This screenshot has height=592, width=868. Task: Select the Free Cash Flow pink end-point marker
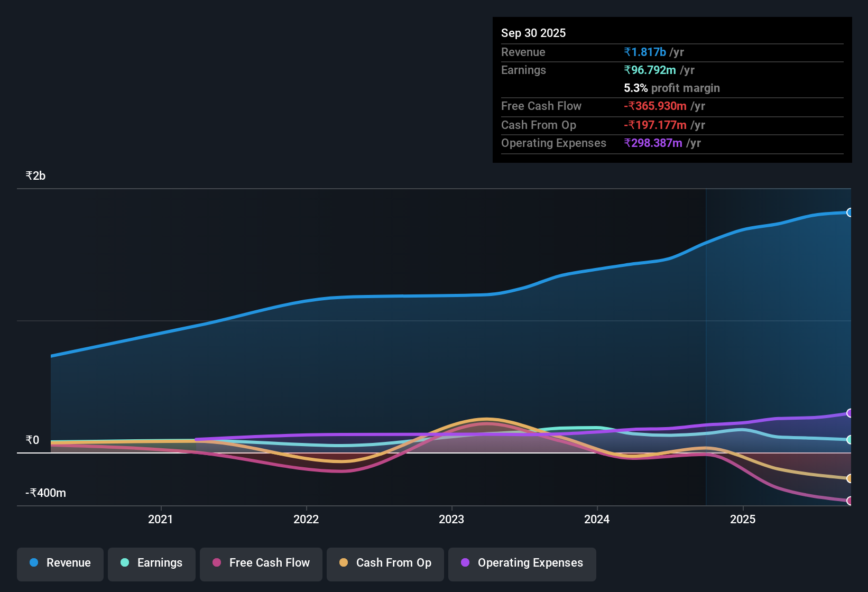[x=849, y=501]
